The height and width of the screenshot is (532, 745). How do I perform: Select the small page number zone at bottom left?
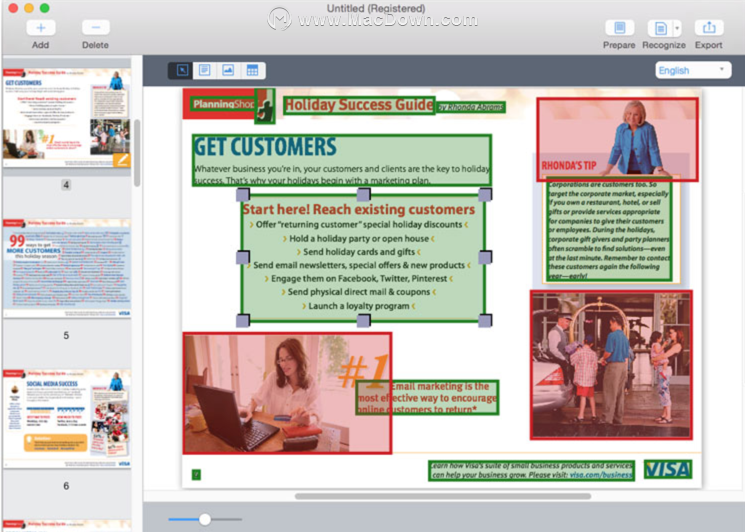[x=196, y=474]
